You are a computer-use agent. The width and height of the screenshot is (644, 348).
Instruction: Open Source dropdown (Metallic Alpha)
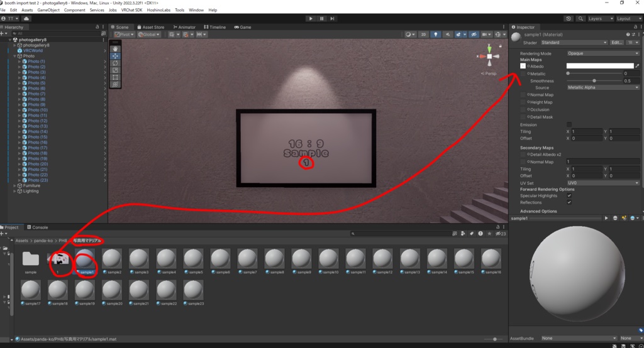pos(603,87)
